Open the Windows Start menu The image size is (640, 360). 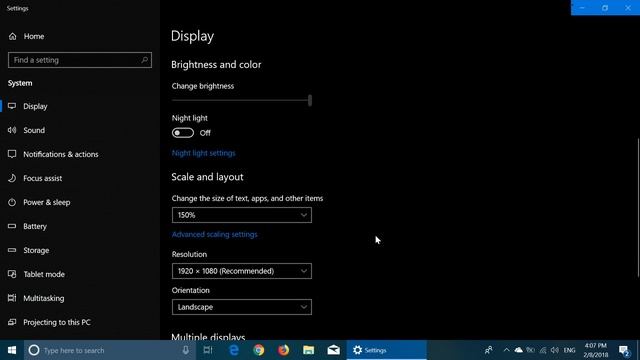pos(12,350)
